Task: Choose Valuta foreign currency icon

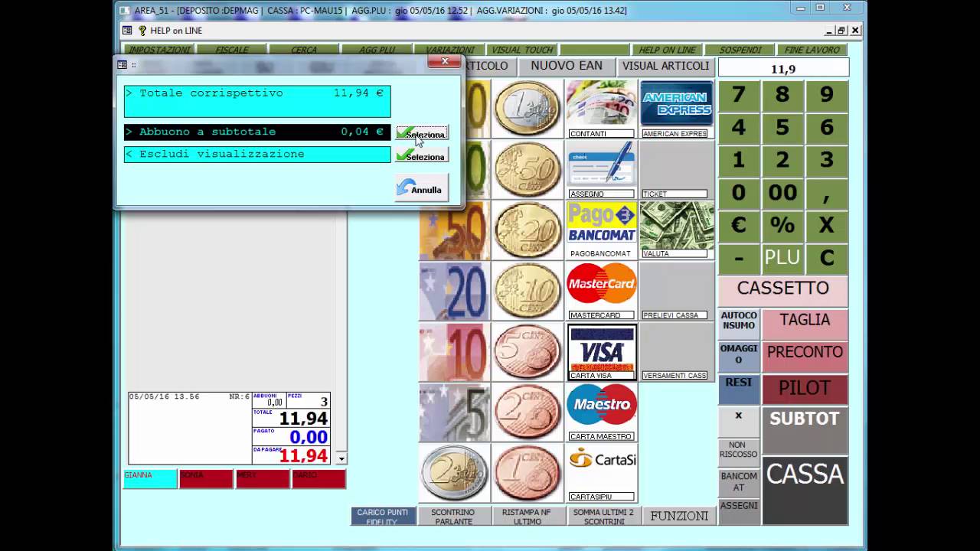Action: point(676,230)
